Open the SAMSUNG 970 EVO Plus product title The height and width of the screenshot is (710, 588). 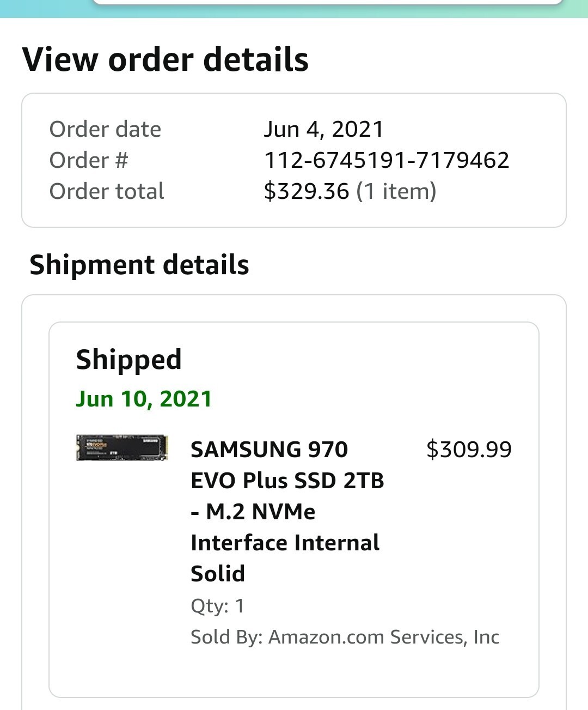click(x=287, y=511)
